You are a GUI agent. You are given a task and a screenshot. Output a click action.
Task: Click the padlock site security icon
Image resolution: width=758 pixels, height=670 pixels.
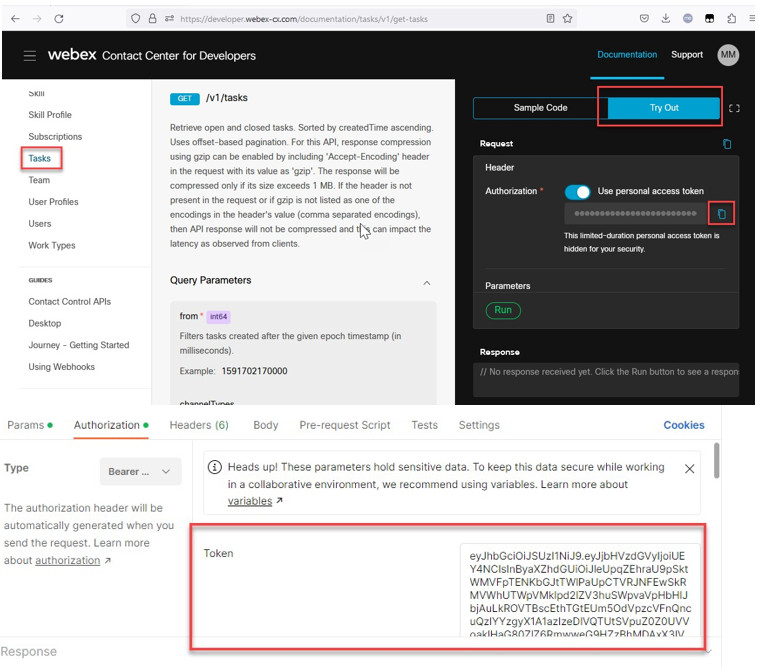click(152, 19)
